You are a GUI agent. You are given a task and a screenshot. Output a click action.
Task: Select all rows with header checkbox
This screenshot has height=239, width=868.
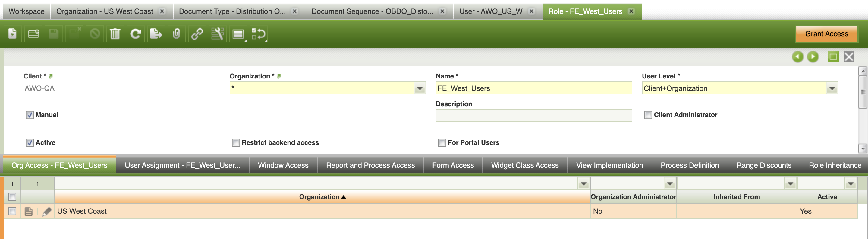(12, 197)
